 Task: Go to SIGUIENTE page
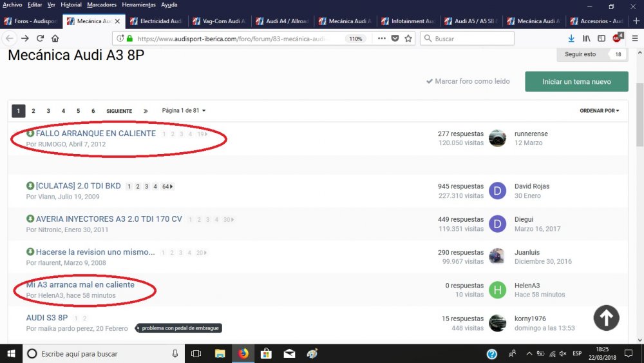pyautogui.click(x=119, y=111)
